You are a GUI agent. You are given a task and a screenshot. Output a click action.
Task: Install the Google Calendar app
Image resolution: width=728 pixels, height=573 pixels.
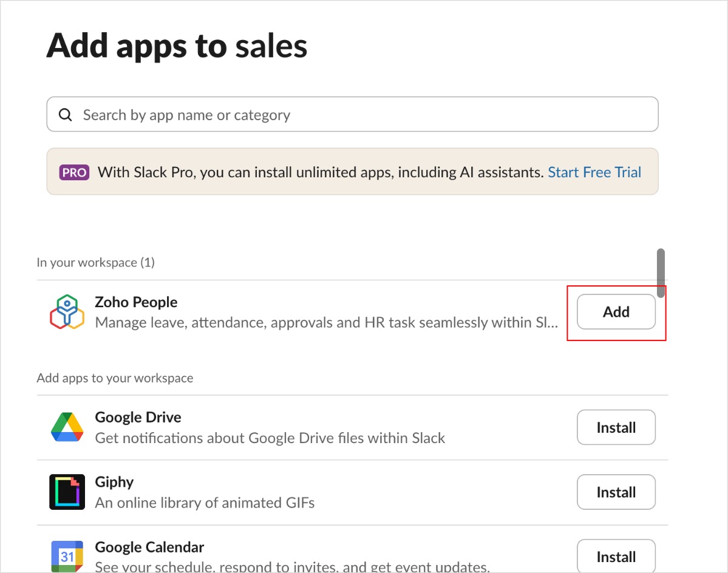(616, 556)
